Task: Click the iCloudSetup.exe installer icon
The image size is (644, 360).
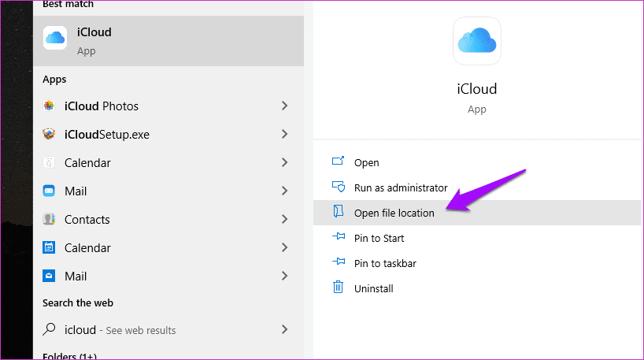Action: (49, 134)
